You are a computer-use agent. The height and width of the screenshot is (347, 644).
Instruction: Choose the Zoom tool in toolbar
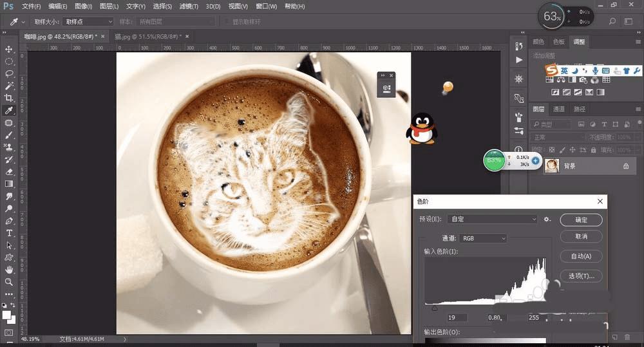(x=9, y=281)
